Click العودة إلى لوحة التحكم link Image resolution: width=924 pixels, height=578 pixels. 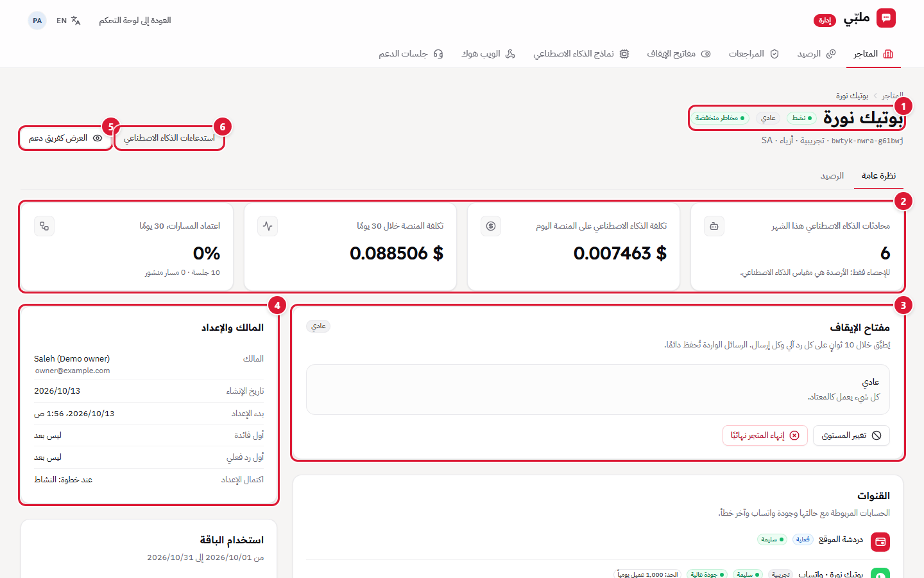(x=135, y=21)
